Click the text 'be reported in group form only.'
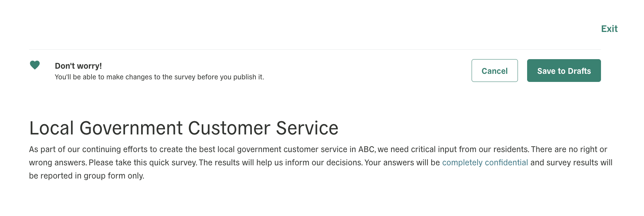The width and height of the screenshot is (644, 216). tap(86, 176)
